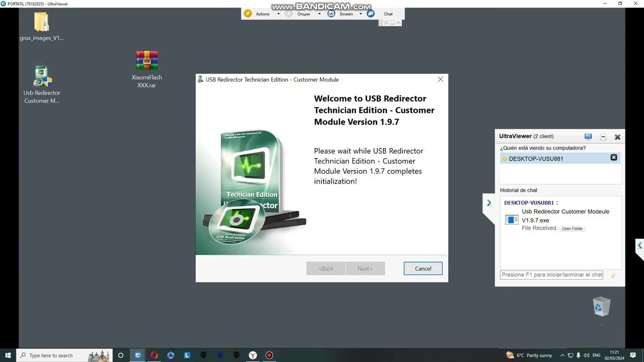Click Open Folder for the received file
644x362 pixels.
click(572, 228)
